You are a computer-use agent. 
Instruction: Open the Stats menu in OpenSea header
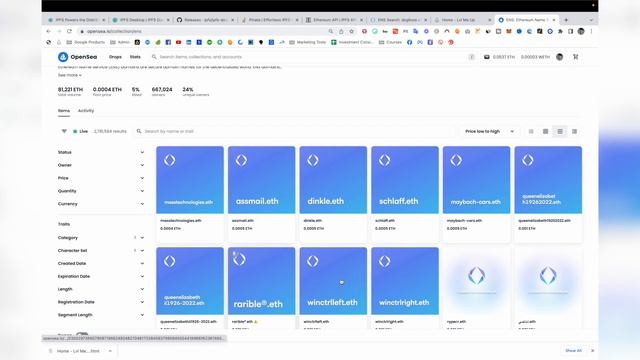(135, 57)
